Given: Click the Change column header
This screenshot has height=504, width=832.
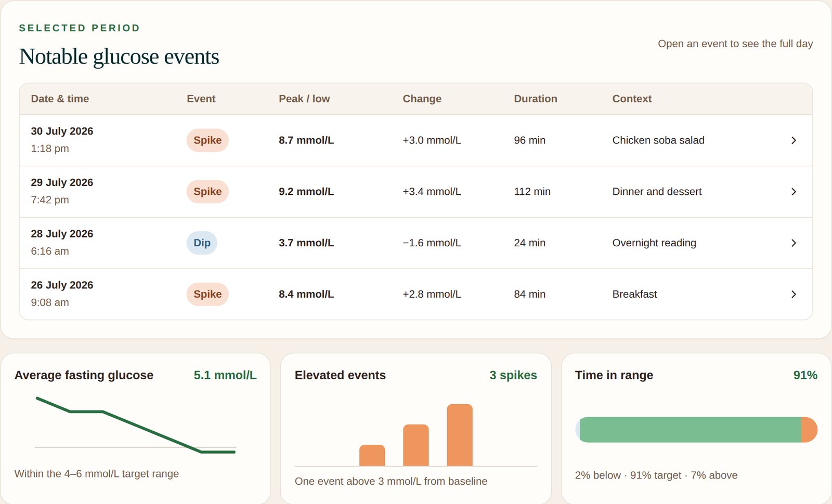Looking at the screenshot, I should 422,99.
